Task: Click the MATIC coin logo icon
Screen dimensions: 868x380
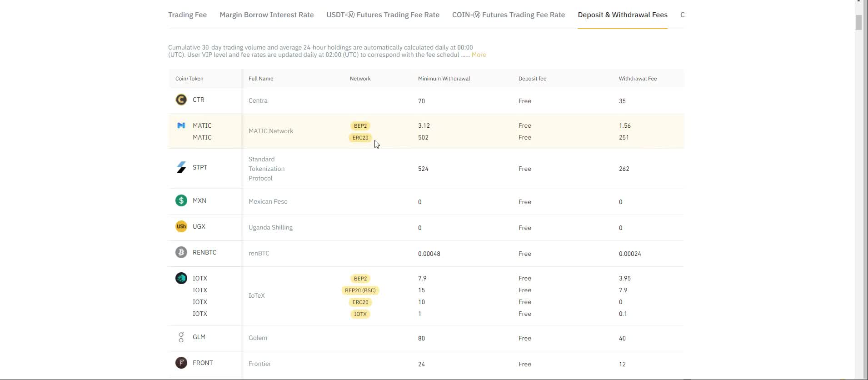Action: coord(181,125)
